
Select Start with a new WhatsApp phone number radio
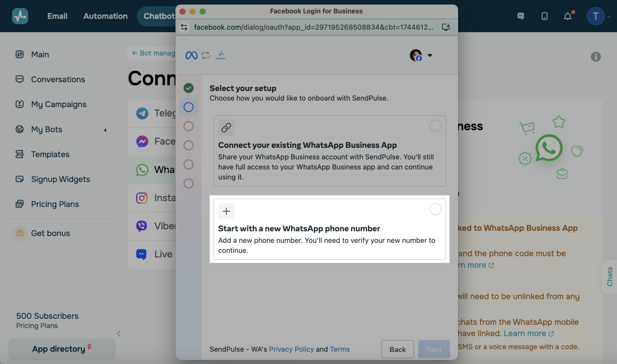click(x=435, y=209)
